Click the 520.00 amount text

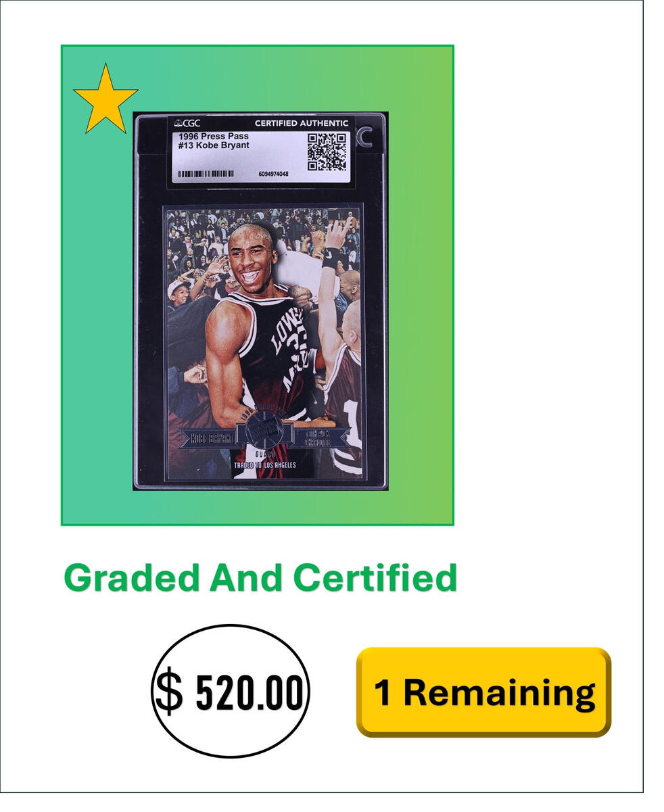click(249, 692)
